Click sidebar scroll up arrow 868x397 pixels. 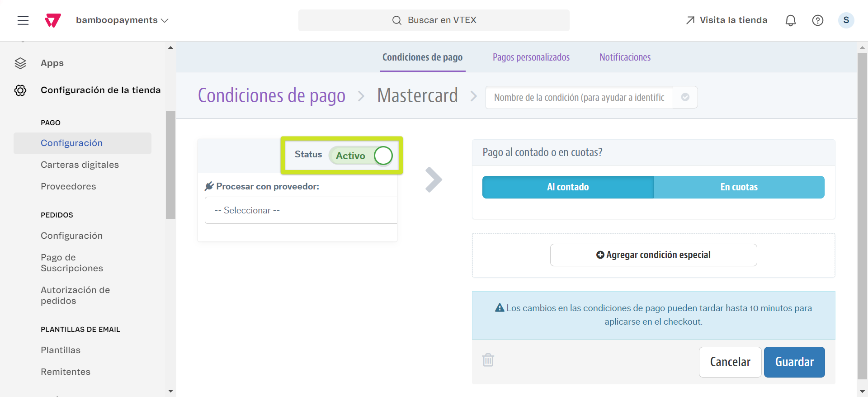[170, 47]
